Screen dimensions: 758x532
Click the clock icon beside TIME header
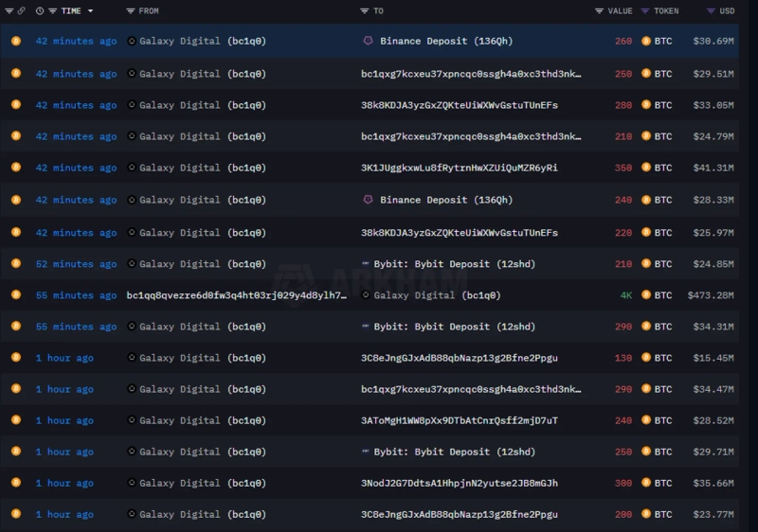tap(40, 11)
